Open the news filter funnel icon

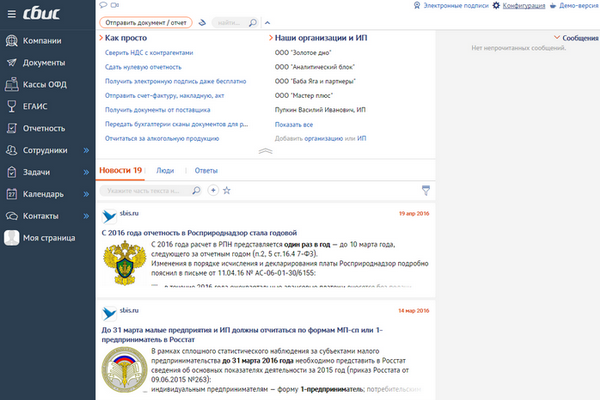(x=426, y=190)
